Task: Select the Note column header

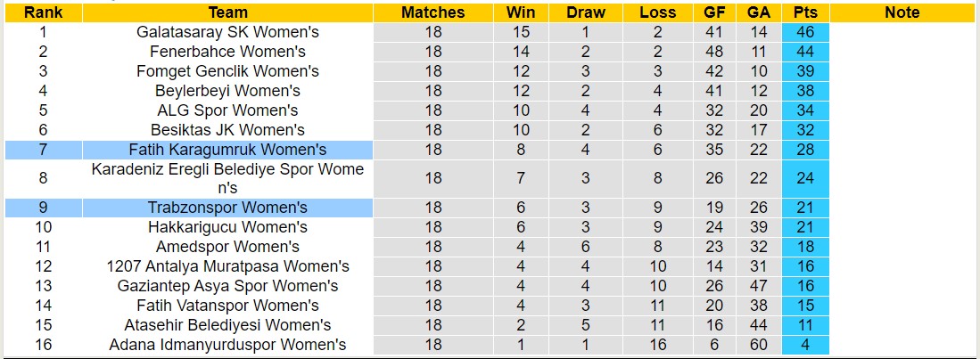Action: [x=902, y=12]
